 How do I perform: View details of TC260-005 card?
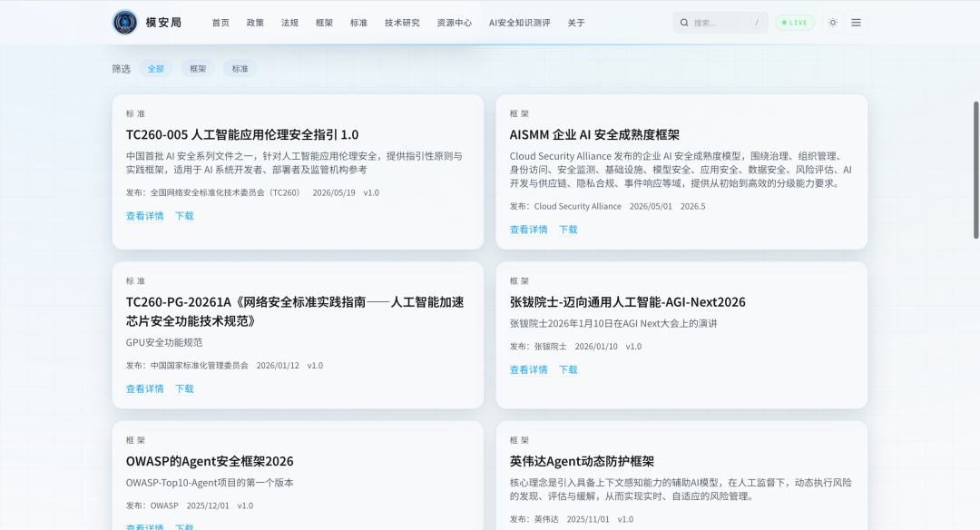tap(145, 216)
